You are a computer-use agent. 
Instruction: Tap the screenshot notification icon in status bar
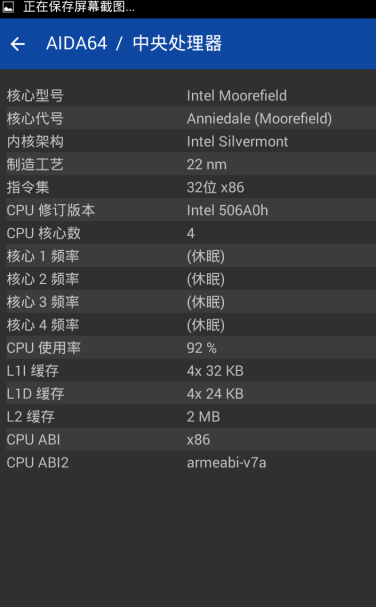(x=8, y=7)
